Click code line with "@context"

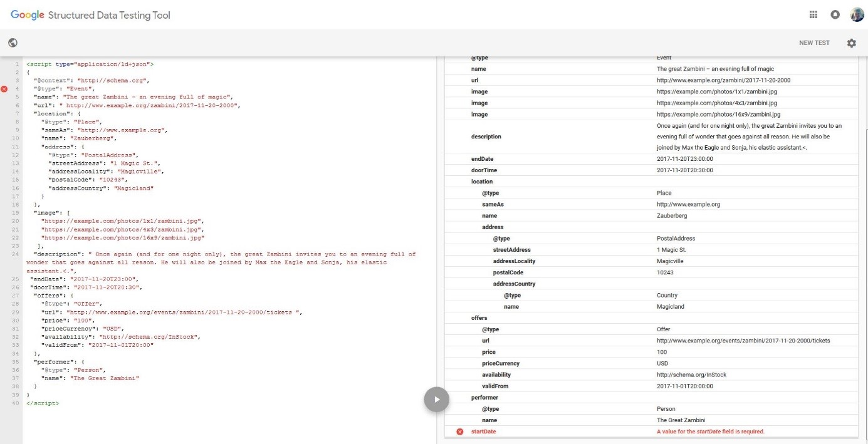tap(92, 80)
